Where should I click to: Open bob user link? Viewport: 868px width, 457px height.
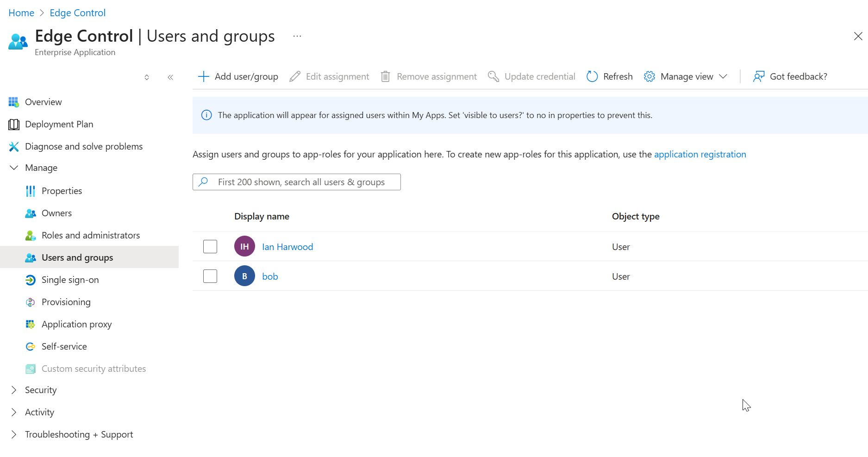click(x=270, y=276)
